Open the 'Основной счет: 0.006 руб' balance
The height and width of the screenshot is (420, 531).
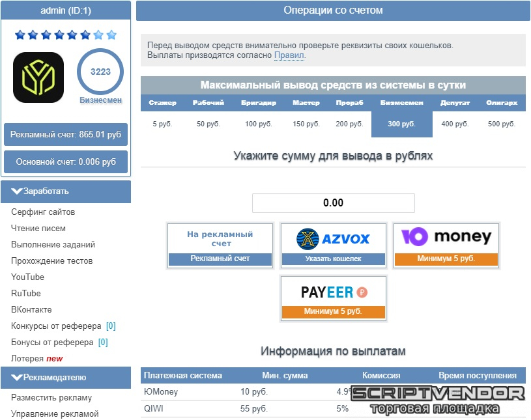(66, 162)
